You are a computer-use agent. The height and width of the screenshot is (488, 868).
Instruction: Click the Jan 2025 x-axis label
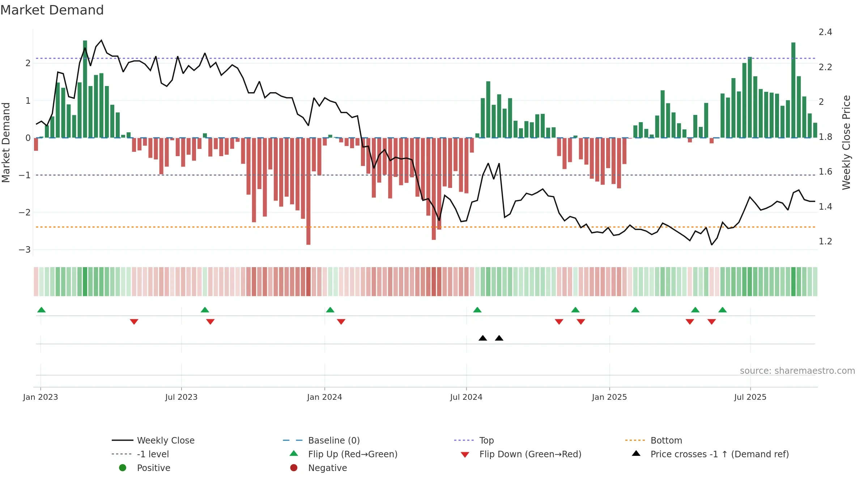click(x=609, y=397)
